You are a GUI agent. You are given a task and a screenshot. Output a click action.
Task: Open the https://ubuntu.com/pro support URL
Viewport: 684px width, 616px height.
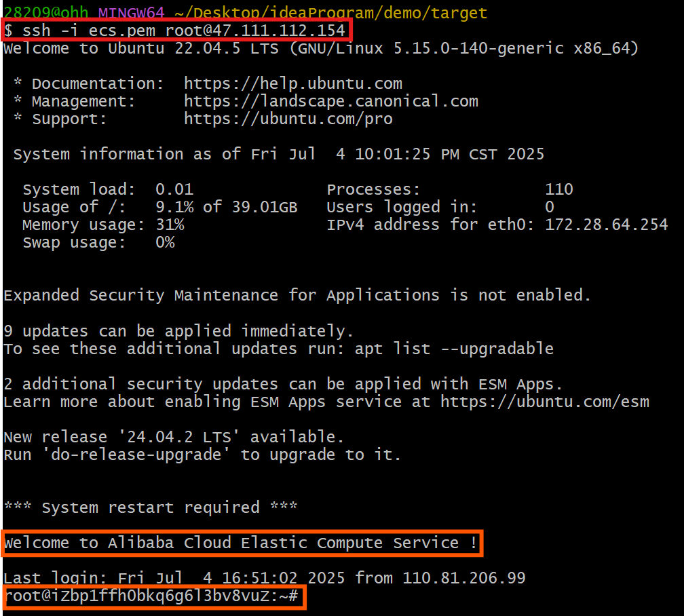(288, 119)
